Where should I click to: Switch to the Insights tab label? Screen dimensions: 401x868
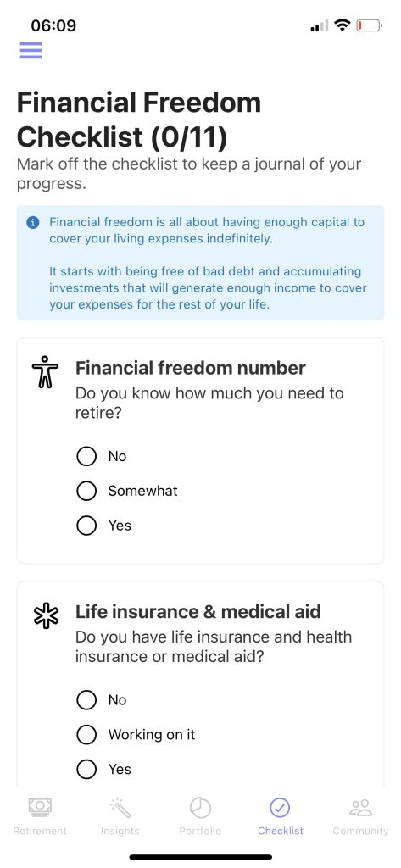click(120, 831)
